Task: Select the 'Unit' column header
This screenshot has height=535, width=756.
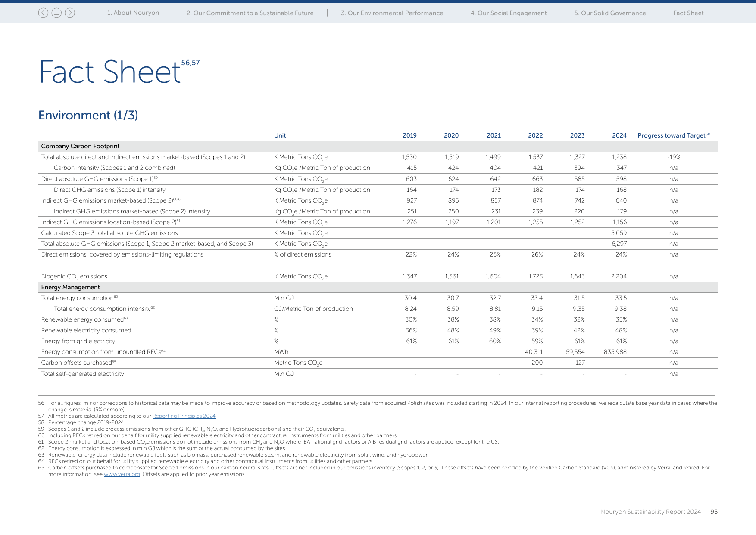Action: coord(280,135)
